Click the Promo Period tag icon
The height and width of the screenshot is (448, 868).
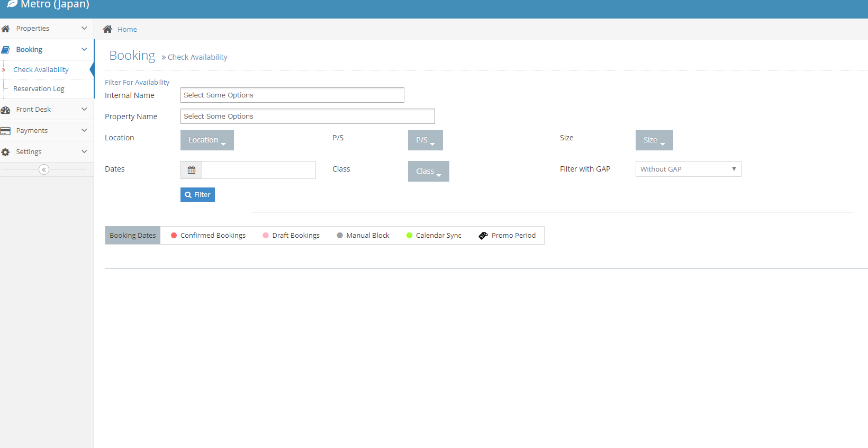[483, 236]
